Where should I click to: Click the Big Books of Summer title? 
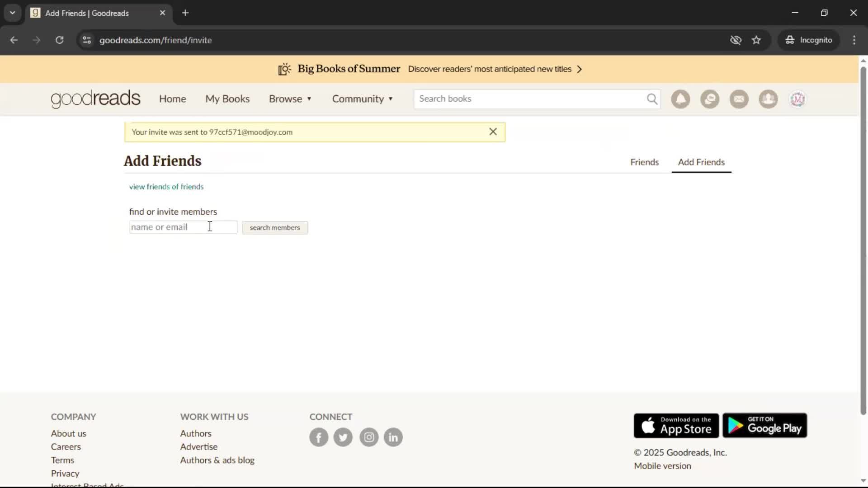pyautogui.click(x=349, y=69)
